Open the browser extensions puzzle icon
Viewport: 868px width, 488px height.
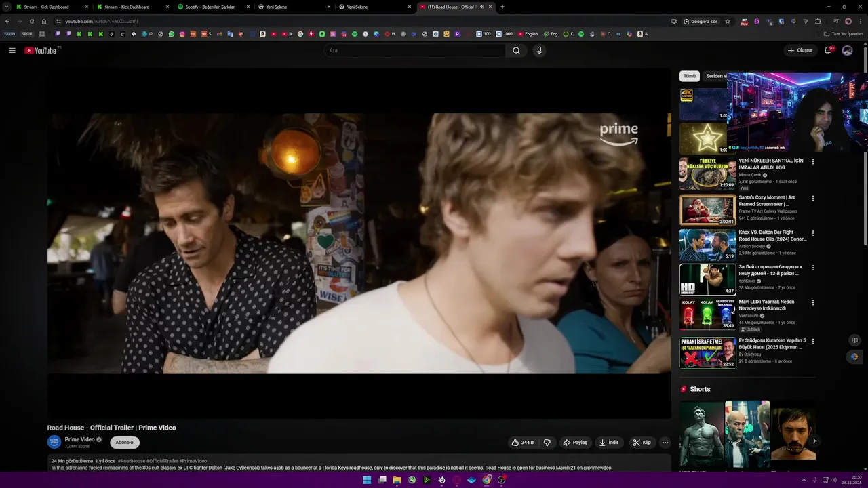click(818, 21)
